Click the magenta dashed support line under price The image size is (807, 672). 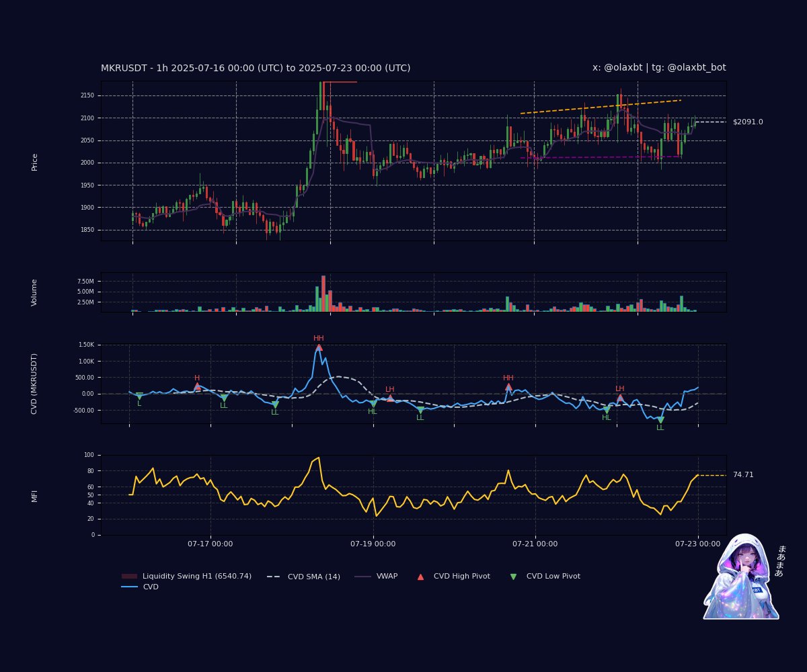click(601, 157)
